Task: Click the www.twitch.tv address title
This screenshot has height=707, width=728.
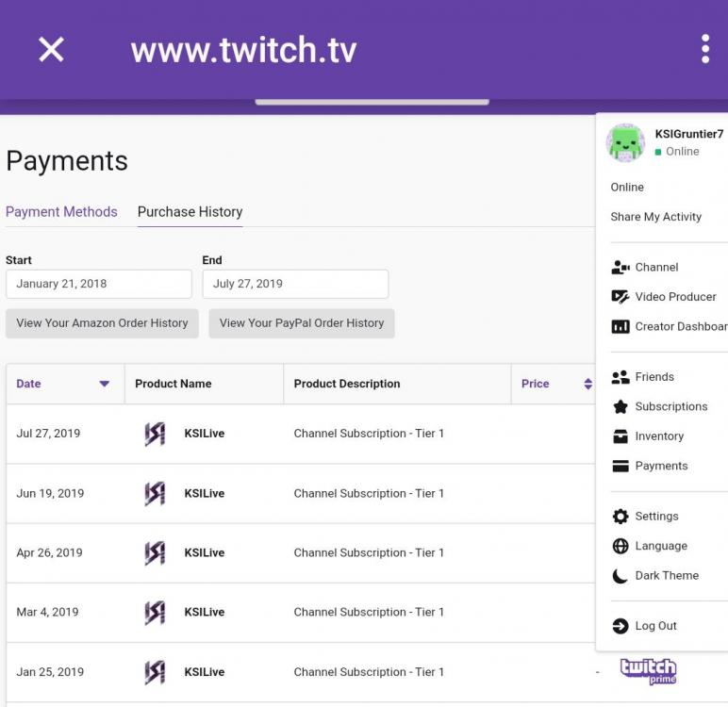Action: 243,50
